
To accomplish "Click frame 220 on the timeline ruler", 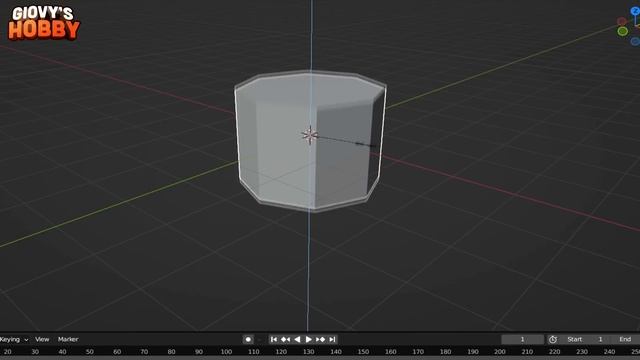I will tap(555, 351).
